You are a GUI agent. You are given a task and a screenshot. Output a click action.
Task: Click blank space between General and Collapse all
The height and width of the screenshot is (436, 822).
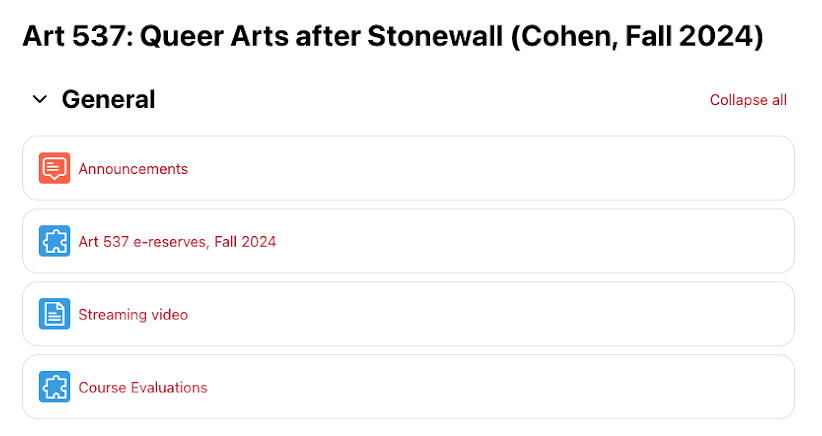(430, 100)
